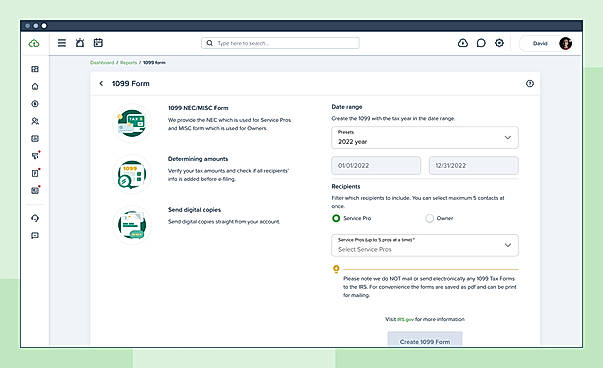Image resolution: width=603 pixels, height=368 pixels.
Task: Open the settings gear icon
Action: point(499,43)
